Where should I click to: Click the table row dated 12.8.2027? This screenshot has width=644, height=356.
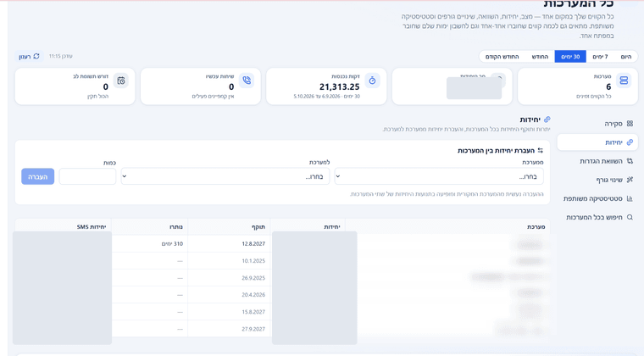[282, 243]
